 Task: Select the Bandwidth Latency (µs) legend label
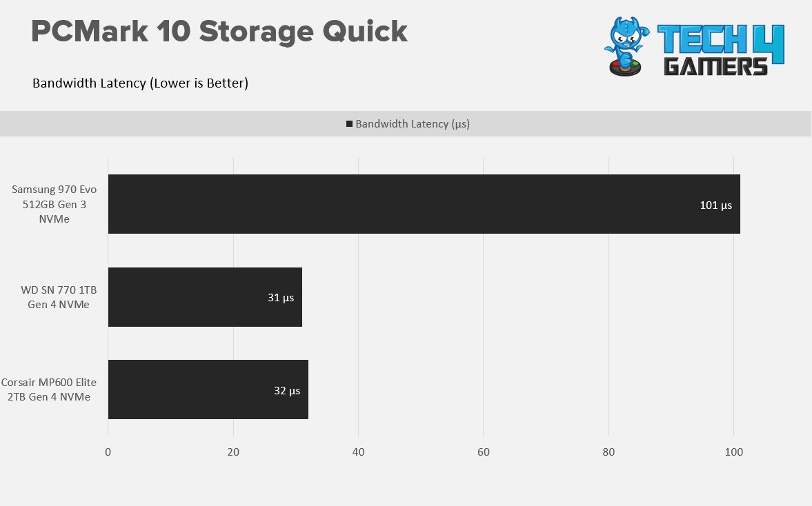(413, 123)
